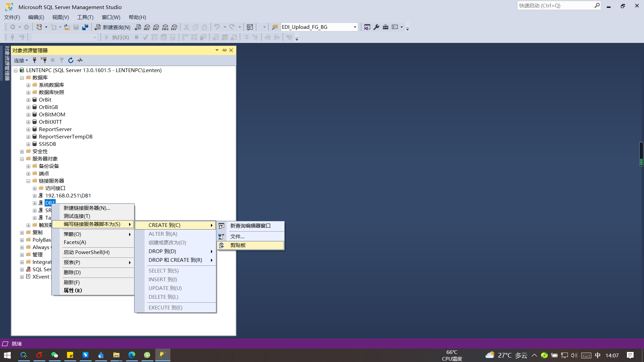Click Delete in context menu
The image size is (644, 362).
(x=93, y=273)
